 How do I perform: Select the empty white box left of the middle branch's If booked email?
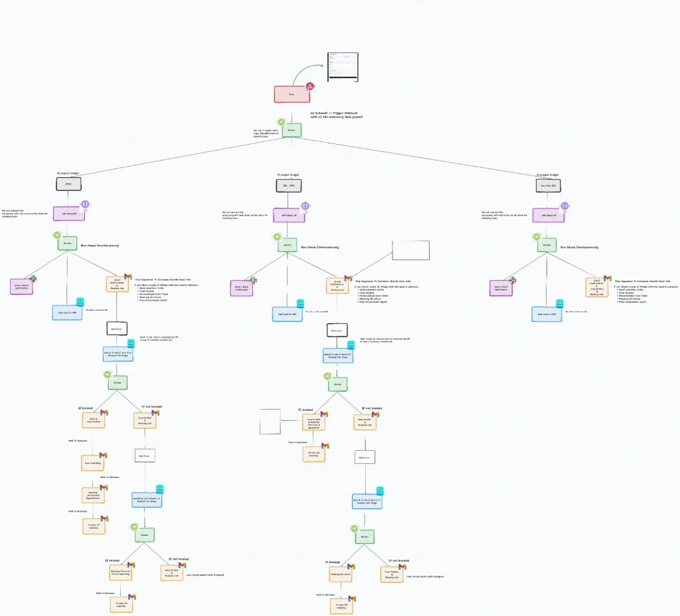coord(270,422)
